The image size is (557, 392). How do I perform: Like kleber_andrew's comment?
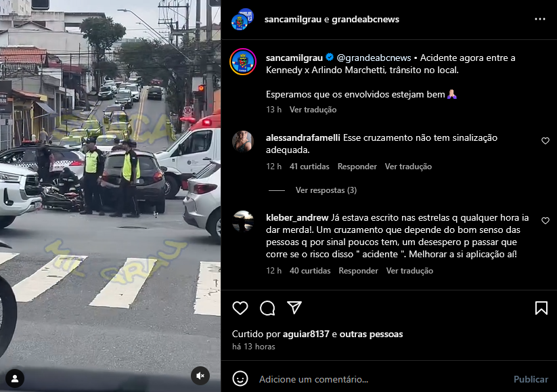pos(545,221)
